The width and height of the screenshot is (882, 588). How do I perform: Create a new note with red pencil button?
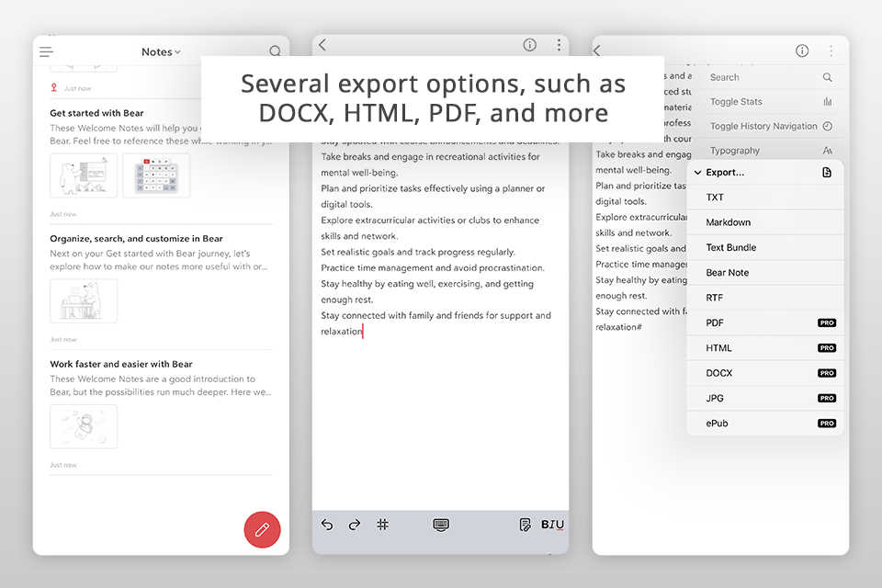[x=262, y=529]
